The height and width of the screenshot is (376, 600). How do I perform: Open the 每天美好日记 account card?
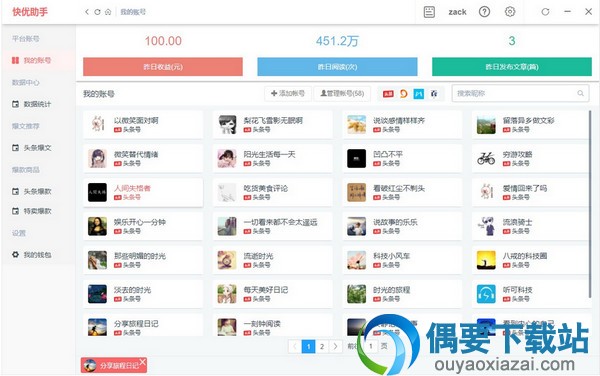coord(272,294)
